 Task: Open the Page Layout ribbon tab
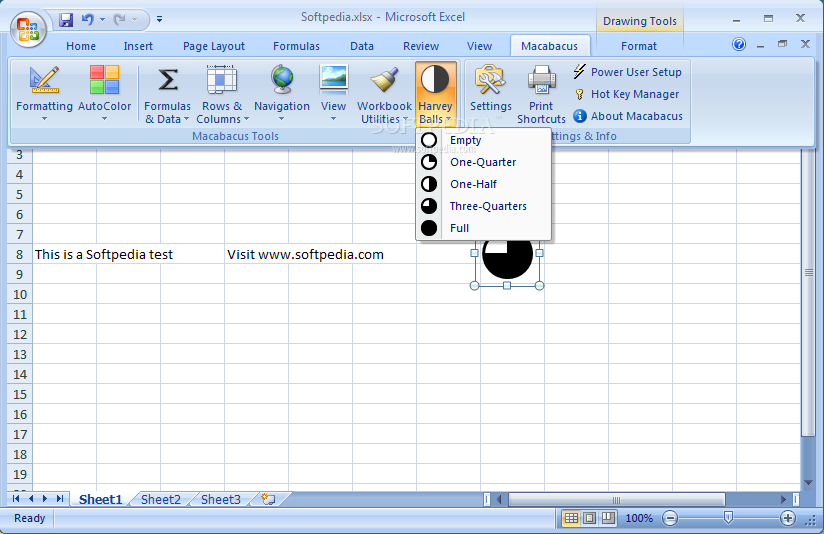click(x=214, y=46)
